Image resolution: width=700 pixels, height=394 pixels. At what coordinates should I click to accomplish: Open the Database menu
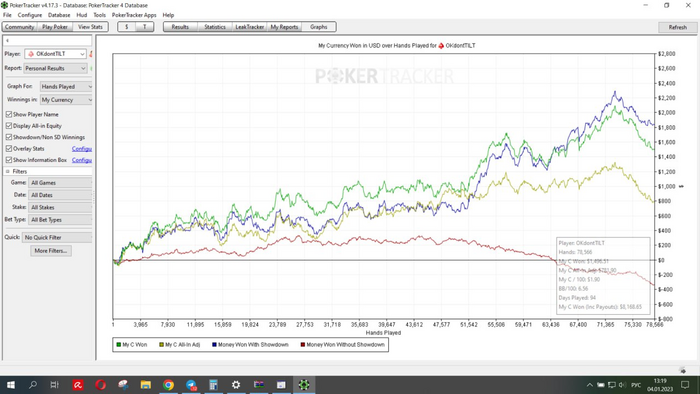pos(59,15)
